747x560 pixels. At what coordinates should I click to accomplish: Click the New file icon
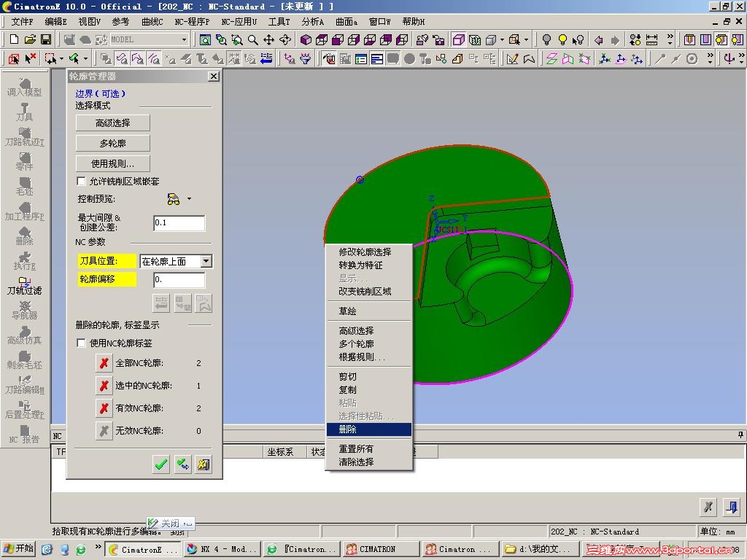pos(15,39)
